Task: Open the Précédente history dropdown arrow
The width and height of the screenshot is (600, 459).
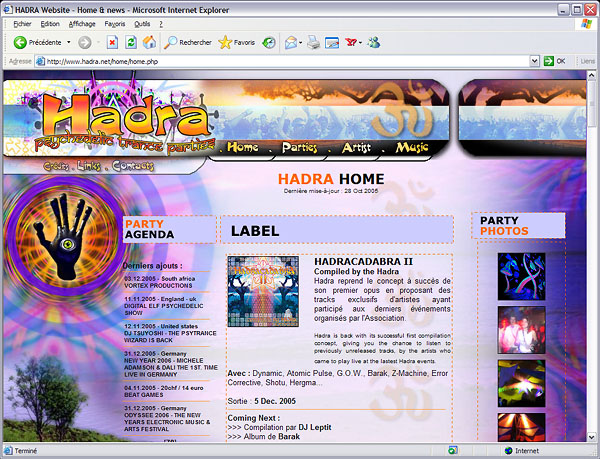Action: pyautogui.click(x=69, y=42)
